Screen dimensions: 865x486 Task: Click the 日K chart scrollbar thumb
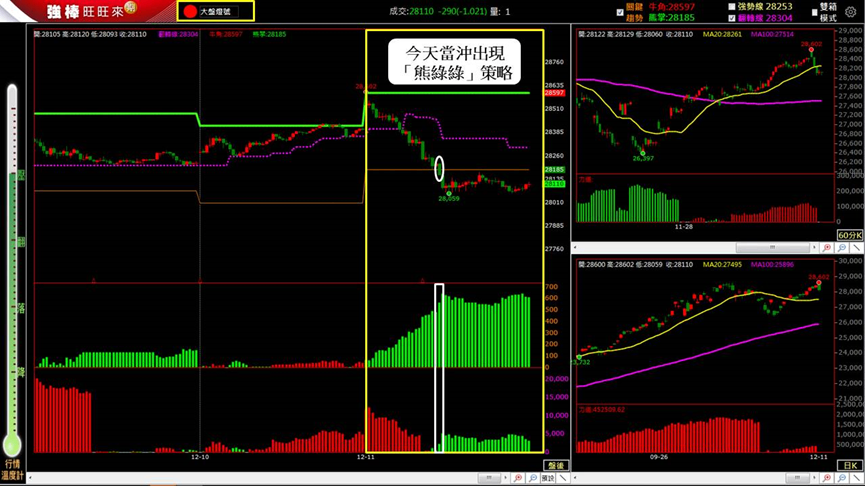tap(798, 478)
